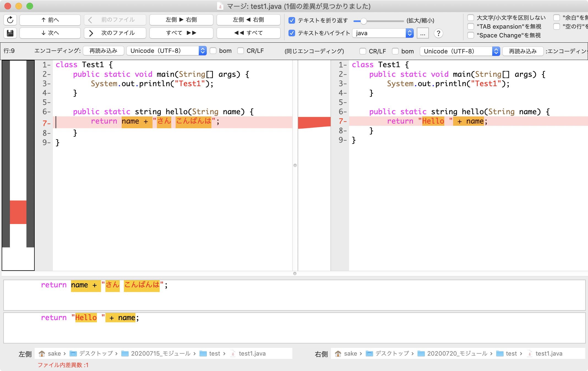Click the ellipsis button beside java selector

pos(423,33)
